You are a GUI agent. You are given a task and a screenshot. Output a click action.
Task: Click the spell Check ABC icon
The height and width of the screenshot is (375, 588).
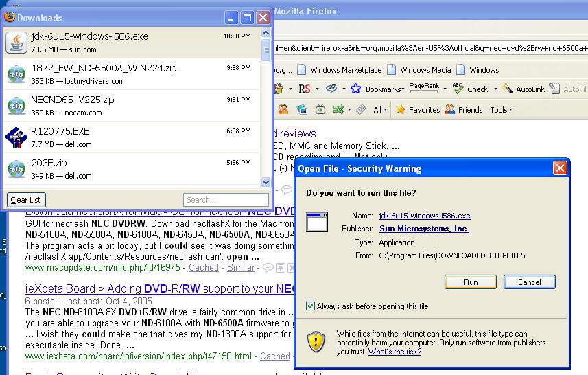click(458, 89)
